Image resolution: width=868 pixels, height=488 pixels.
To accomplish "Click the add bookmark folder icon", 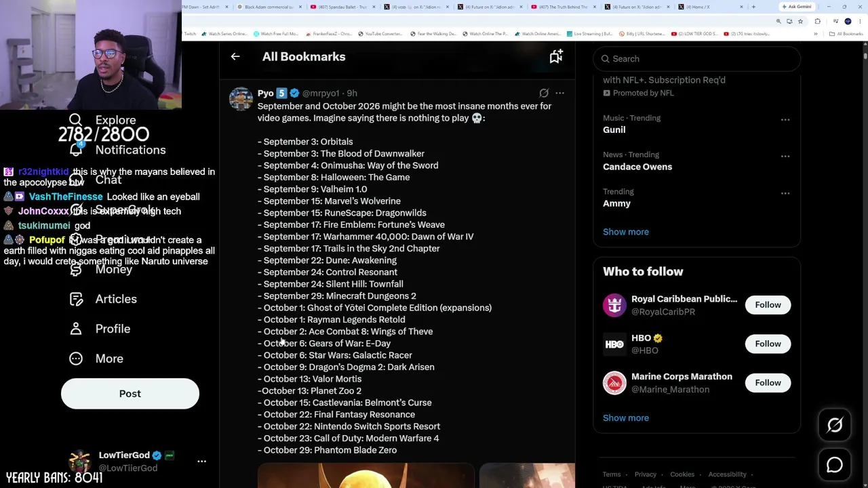I will pyautogui.click(x=556, y=57).
